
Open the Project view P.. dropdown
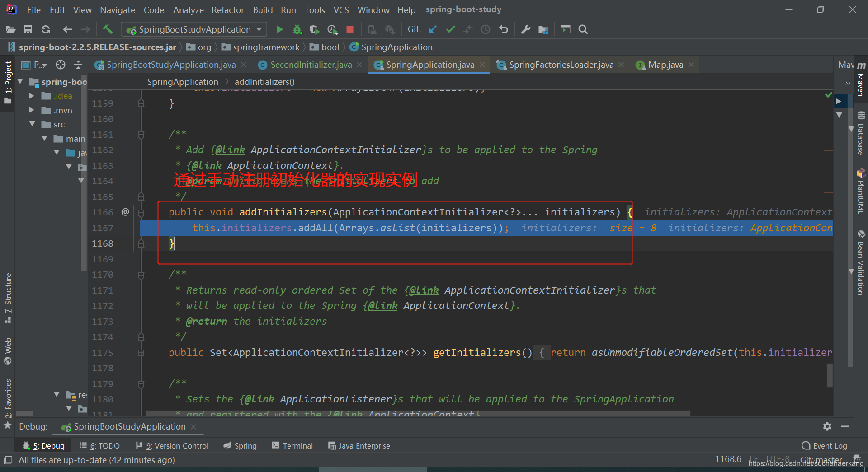[x=35, y=65]
